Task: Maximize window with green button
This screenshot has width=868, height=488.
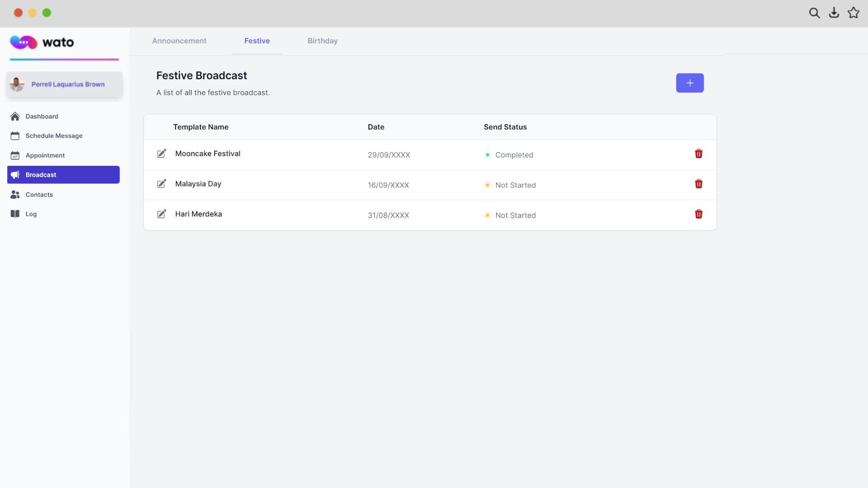Action: (x=47, y=13)
